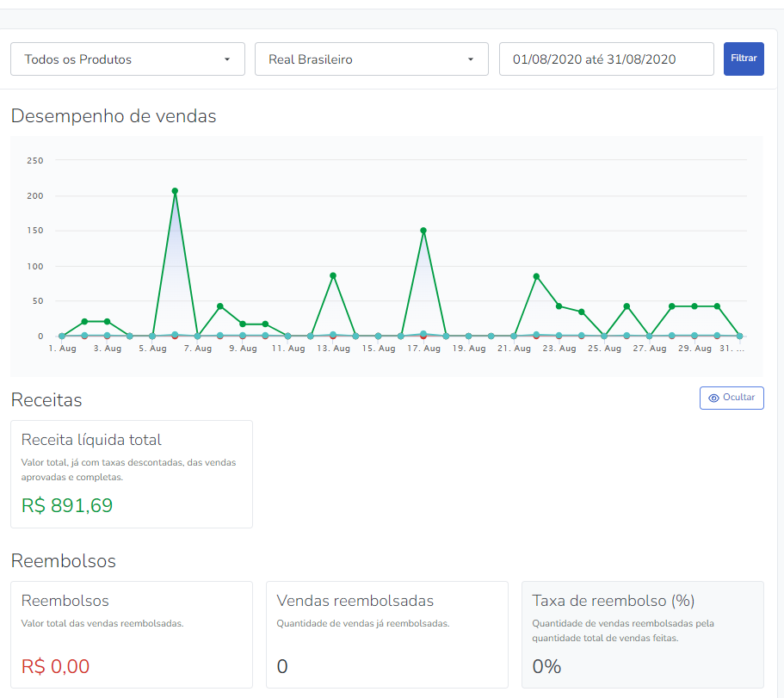Click the 17 Aug peak data point
Viewport: 784px width, 698px height.
coord(423,231)
